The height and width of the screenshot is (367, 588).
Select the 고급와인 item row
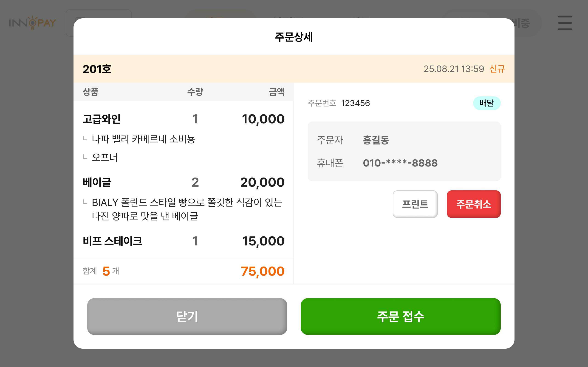click(x=102, y=119)
